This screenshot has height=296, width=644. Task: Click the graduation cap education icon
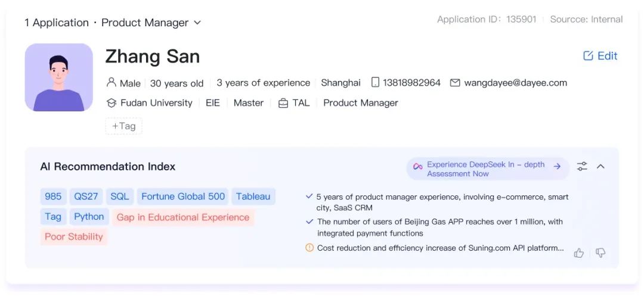112,103
